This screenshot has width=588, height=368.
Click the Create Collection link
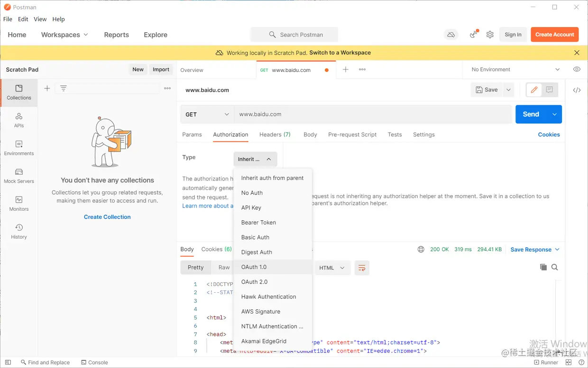pyautogui.click(x=107, y=217)
